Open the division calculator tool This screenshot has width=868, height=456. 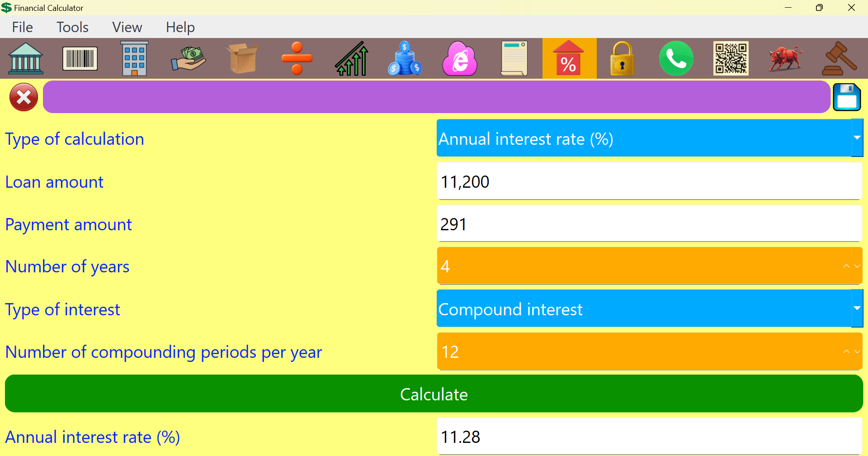pyautogui.click(x=297, y=58)
